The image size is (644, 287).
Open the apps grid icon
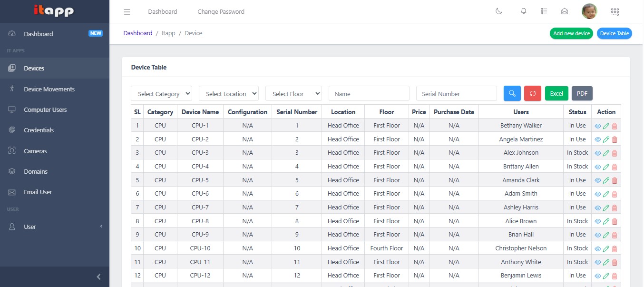click(615, 11)
